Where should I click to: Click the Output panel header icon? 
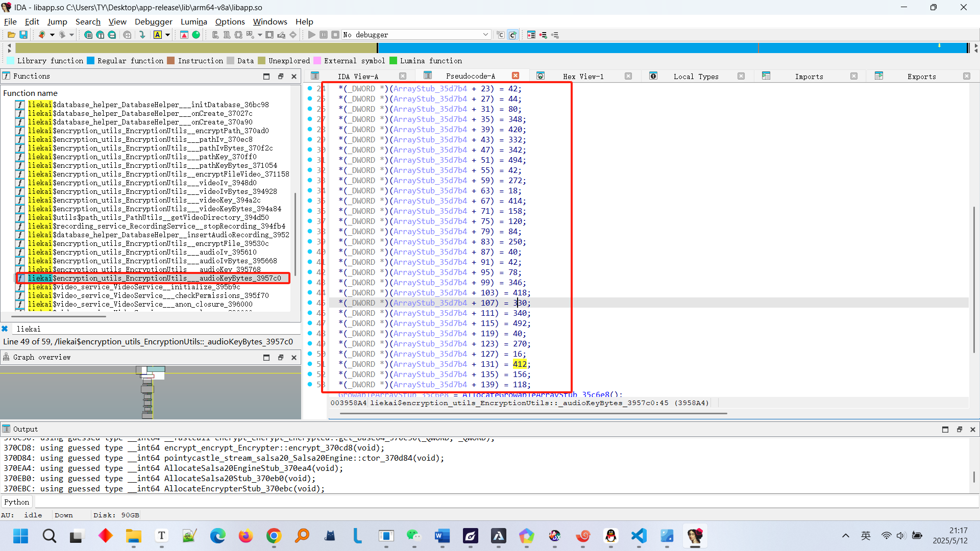pos(6,429)
